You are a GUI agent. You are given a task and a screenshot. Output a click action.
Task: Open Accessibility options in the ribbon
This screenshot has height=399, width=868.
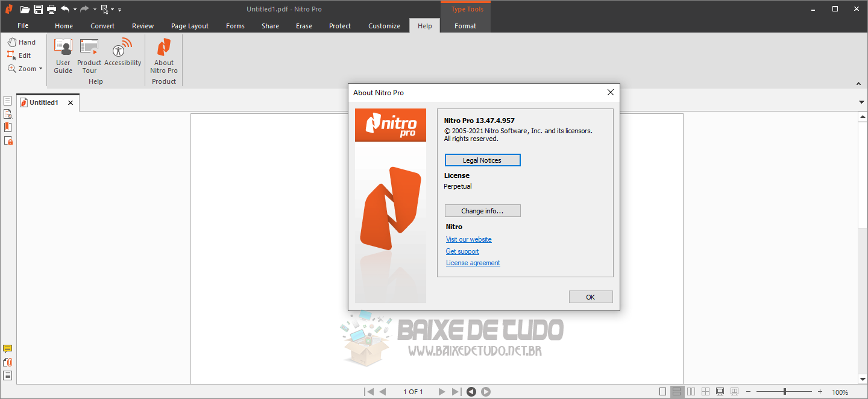click(x=122, y=52)
